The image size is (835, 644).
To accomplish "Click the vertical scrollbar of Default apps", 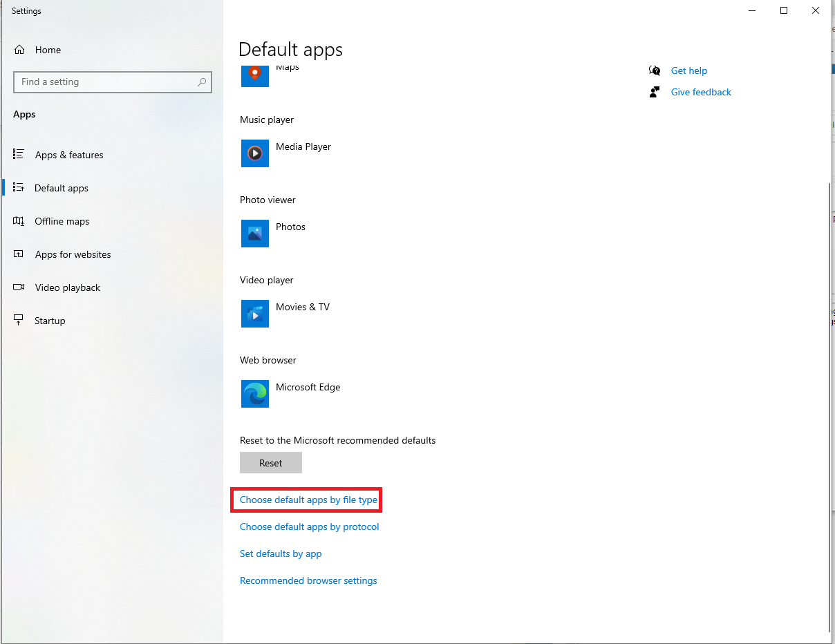I will (x=829, y=408).
